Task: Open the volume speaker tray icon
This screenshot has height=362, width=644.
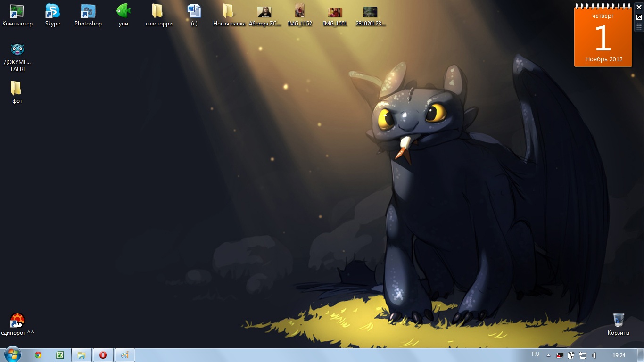Action: [x=594, y=355]
